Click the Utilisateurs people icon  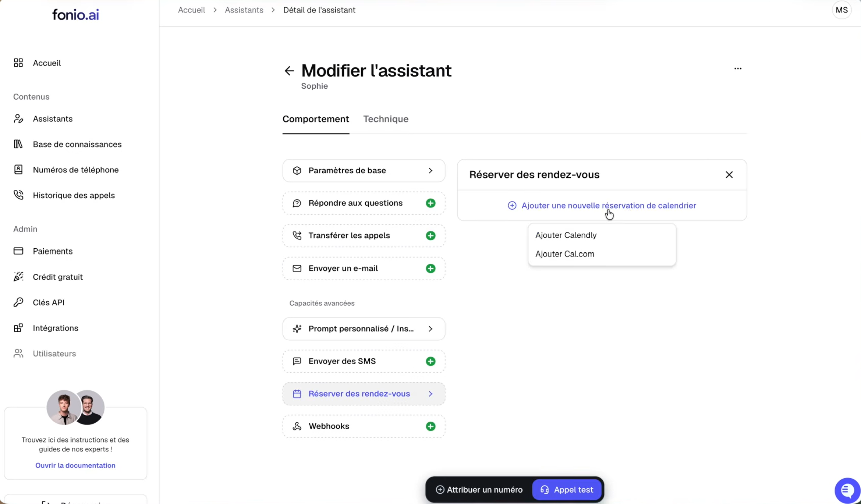coord(18,353)
